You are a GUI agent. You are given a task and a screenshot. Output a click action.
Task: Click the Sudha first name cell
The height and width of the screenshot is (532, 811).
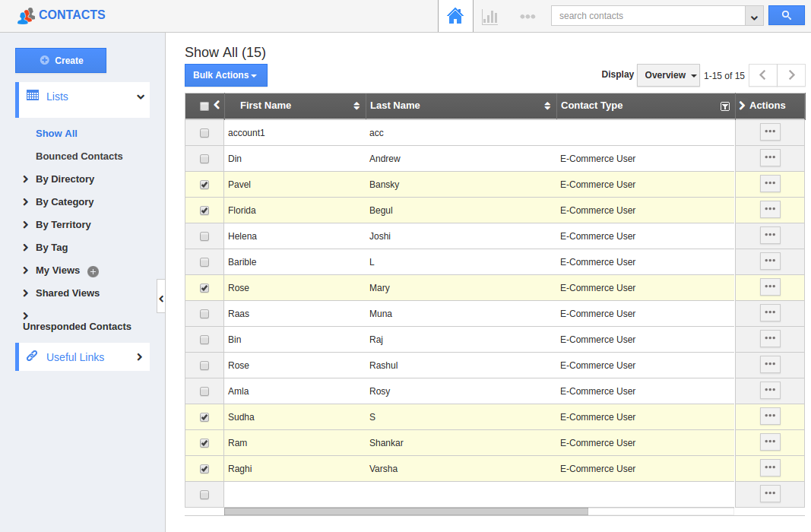click(241, 417)
